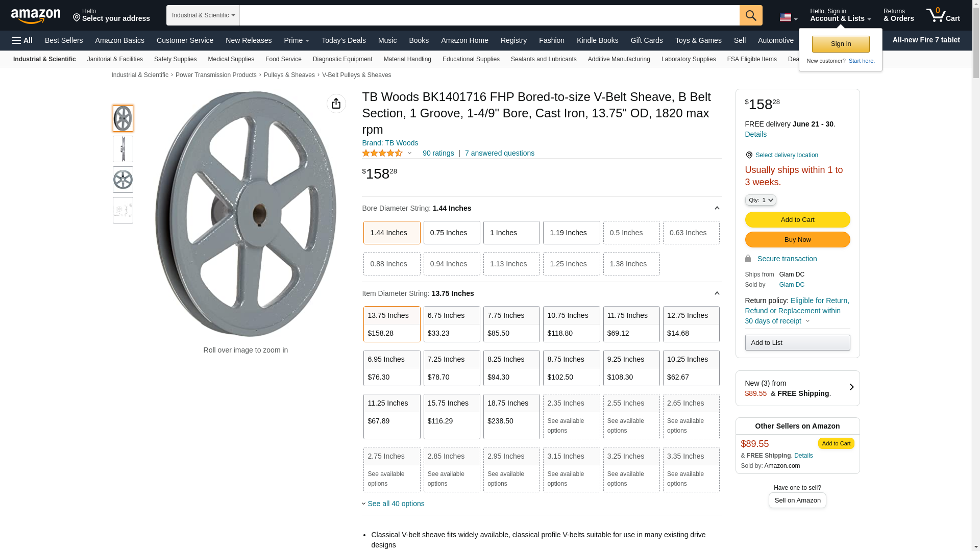Screen dimensions: 980x551
Task: Expand See all 40 options
Action: tap(395, 504)
